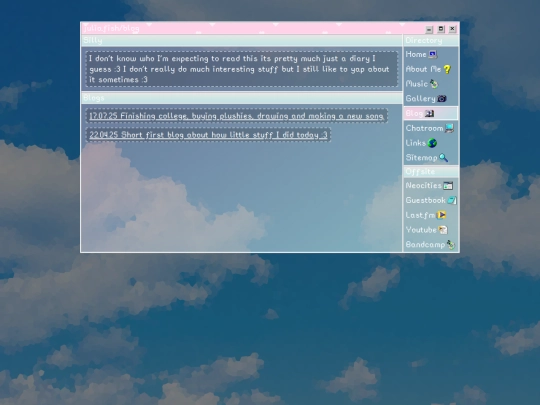Open the Last.fm profile link
540x405 pixels.
click(x=420, y=215)
